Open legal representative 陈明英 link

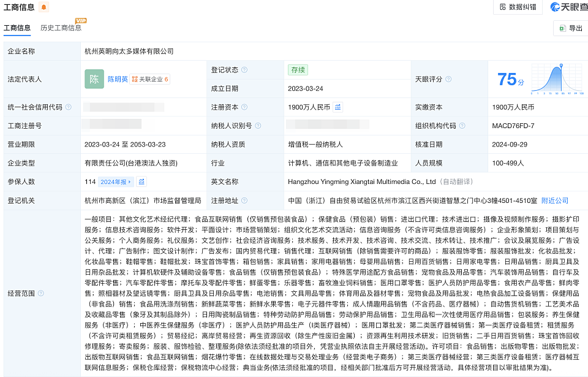118,79
